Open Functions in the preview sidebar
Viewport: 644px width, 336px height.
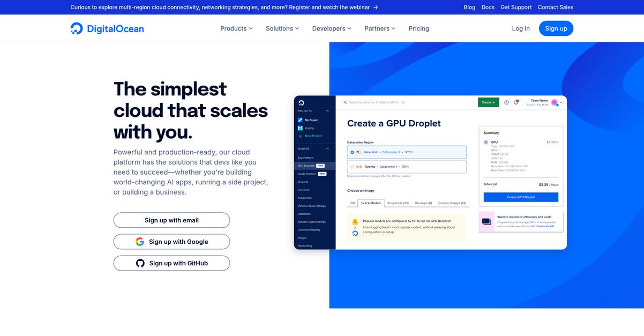click(x=303, y=190)
